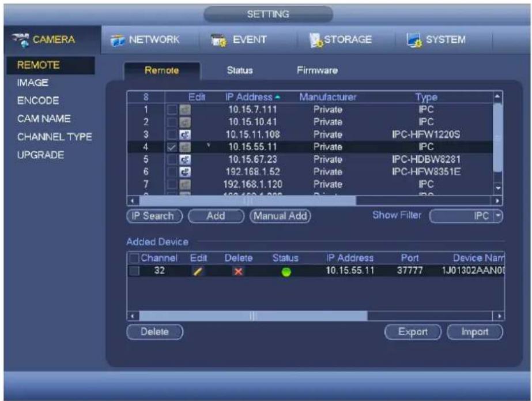This screenshot has width=532, height=401.
Task: Switch to the Firmware tab
Action: [317, 70]
